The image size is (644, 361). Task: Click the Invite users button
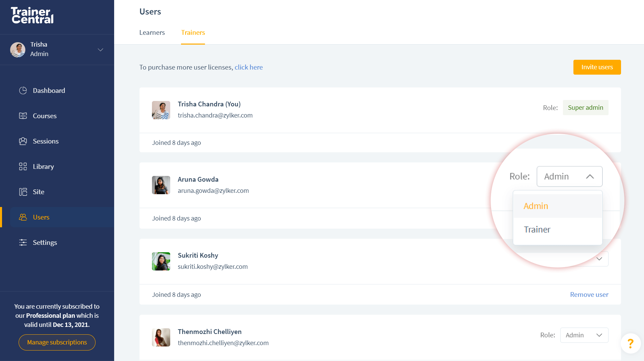[597, 67]
